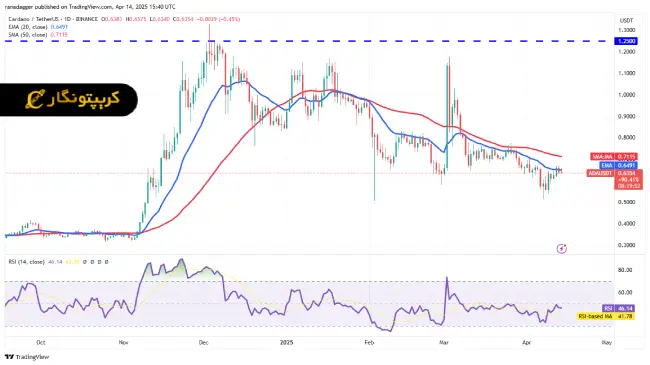Click the Nov label on time axis
This screenshot has width=650, height=365.
(x=124, y=343)
